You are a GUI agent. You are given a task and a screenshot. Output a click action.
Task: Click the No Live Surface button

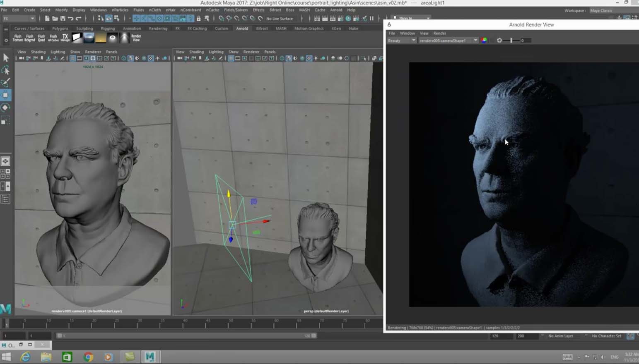(280, 19)
